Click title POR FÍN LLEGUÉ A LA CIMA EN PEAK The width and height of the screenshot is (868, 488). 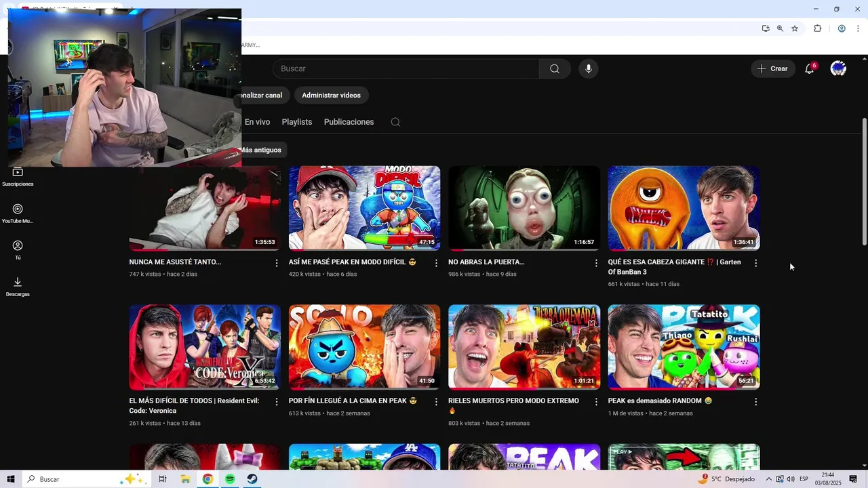353,401
